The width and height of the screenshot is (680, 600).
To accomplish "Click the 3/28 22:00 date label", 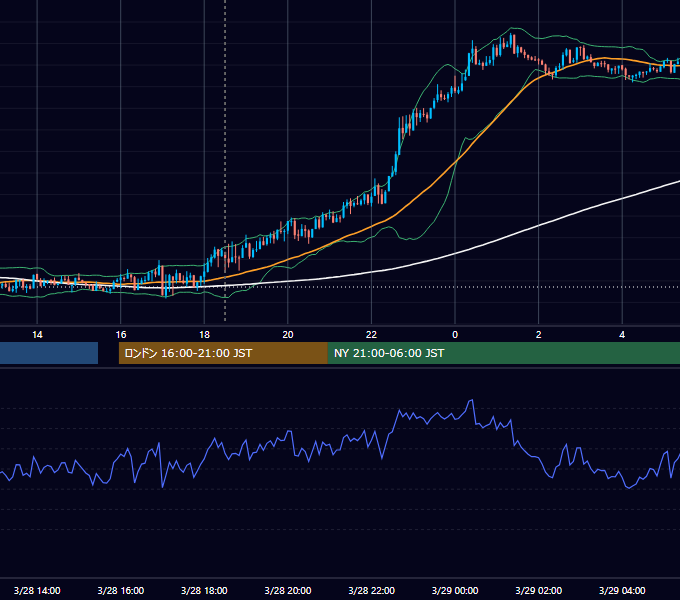I will pos(371,590).
